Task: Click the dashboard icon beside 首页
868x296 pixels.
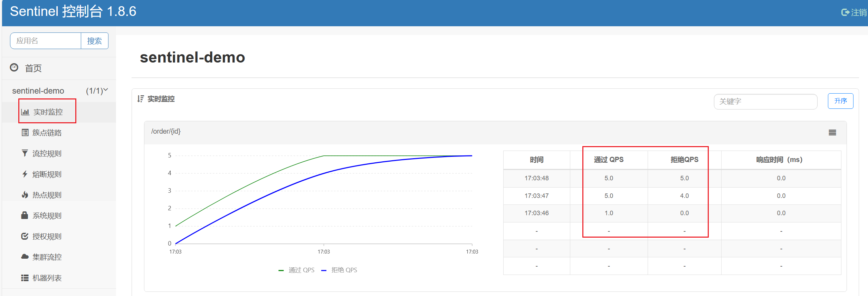Action: click(14, 68)
